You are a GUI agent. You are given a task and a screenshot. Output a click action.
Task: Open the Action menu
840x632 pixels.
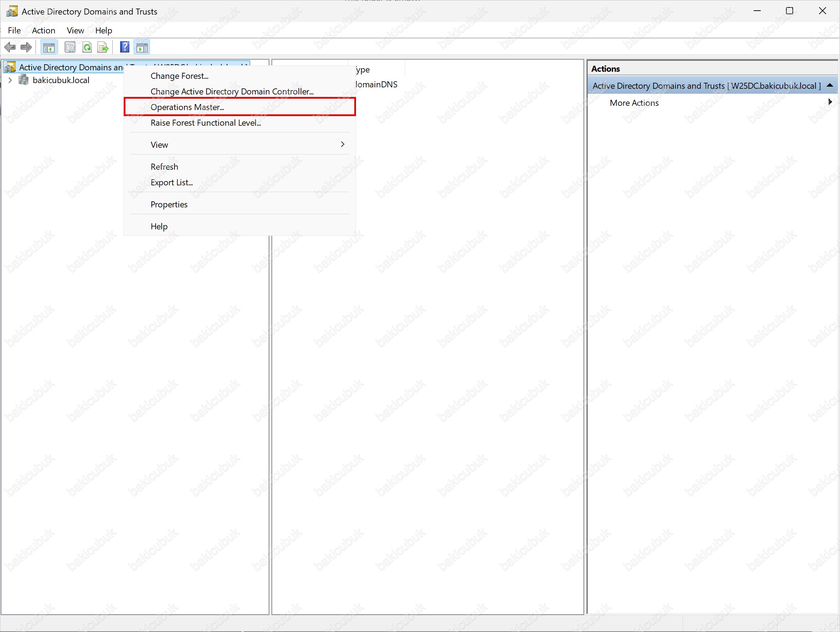tap(44, 30)
